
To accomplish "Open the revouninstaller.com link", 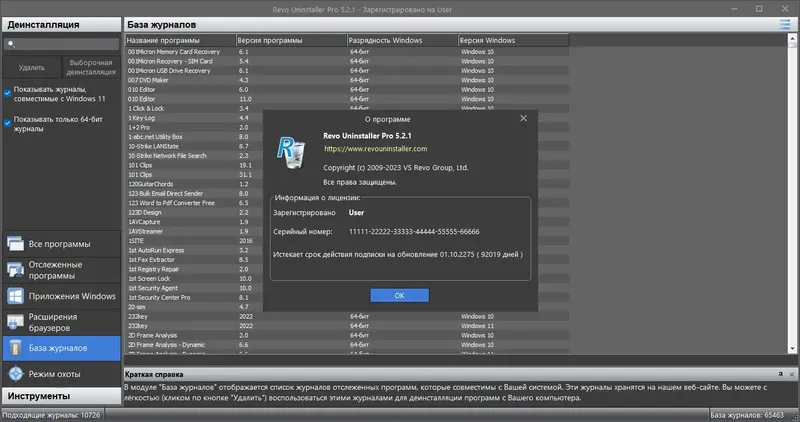I will pos(376,149).
